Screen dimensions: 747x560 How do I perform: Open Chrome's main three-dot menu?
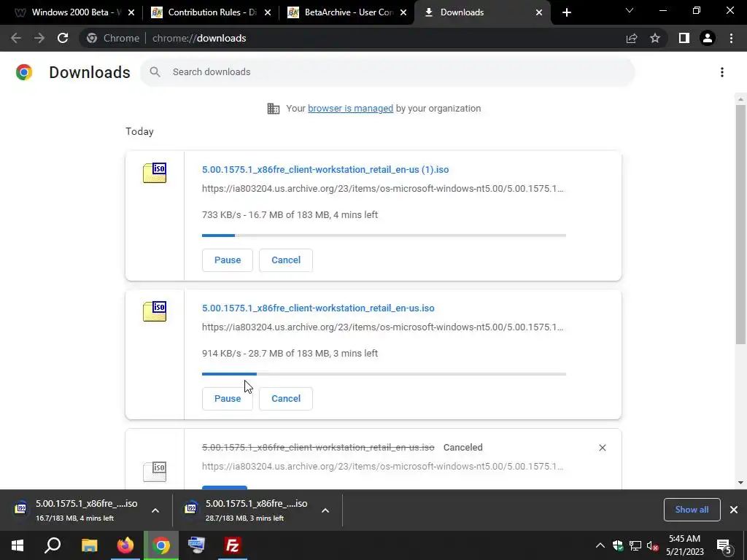731,38
